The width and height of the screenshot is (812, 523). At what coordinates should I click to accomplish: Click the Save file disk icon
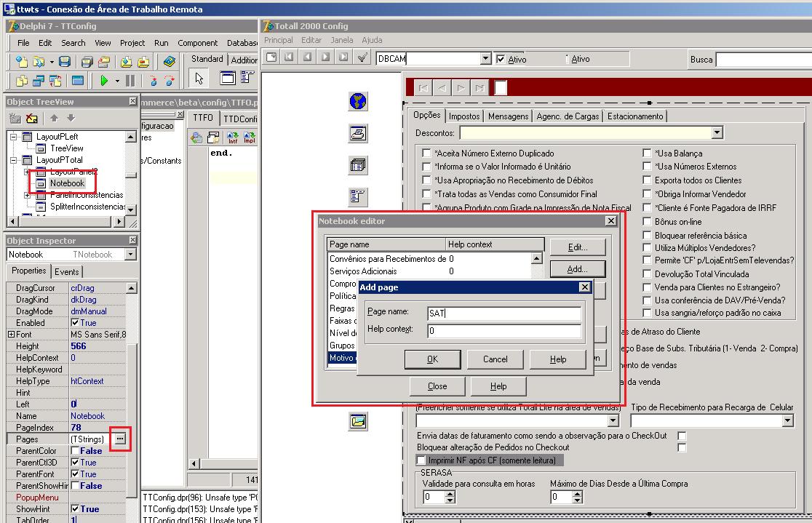pyautogui.click(x=65, y=62)
